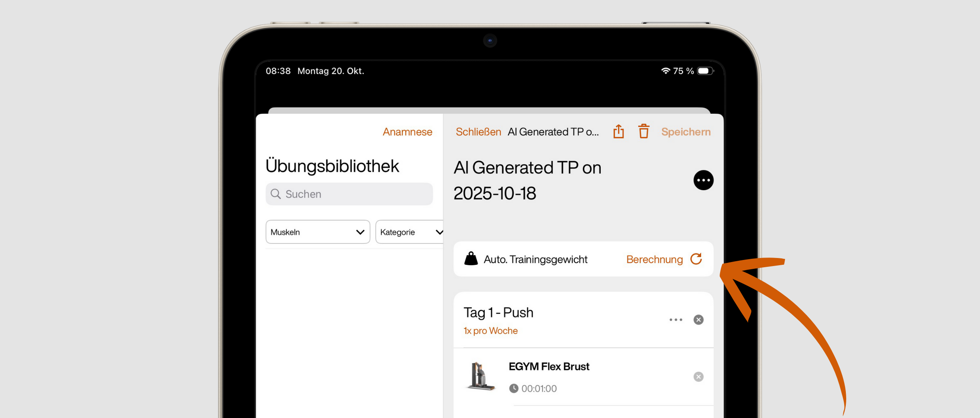Change the 1x pro Woche frequency
980x418 pixels.
[490, 331]
